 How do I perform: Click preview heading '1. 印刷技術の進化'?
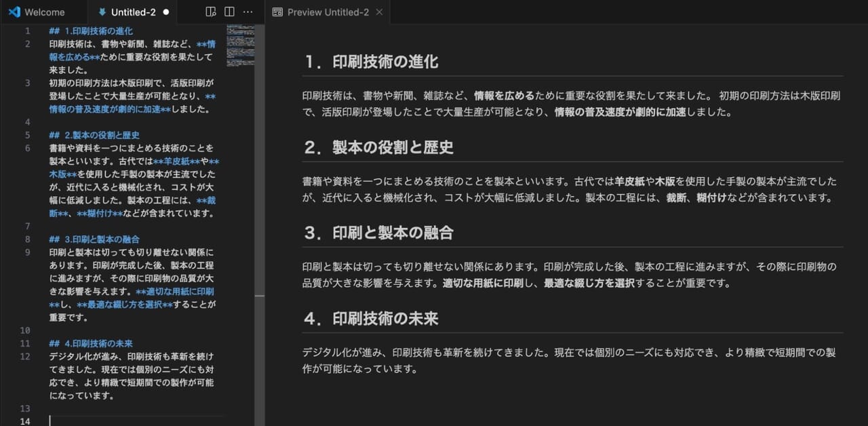click(370, 62)
